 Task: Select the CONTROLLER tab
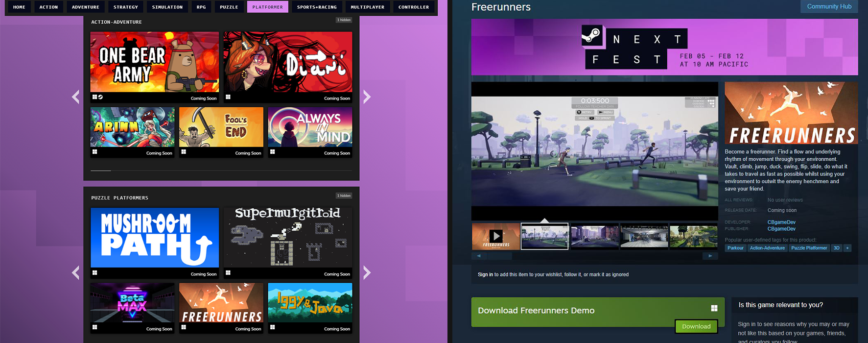(x=414, y=7)
